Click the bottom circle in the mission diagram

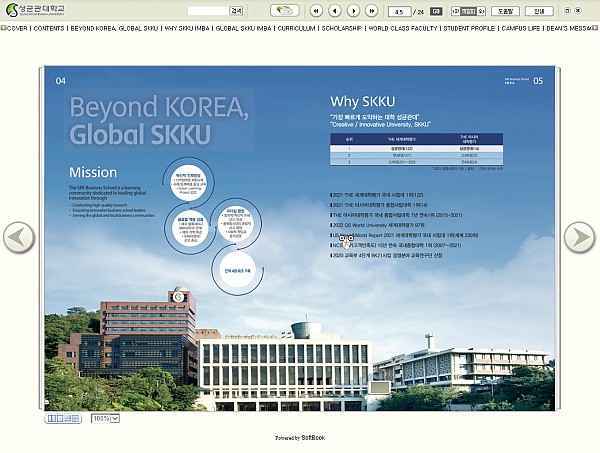tap(237, 270)
